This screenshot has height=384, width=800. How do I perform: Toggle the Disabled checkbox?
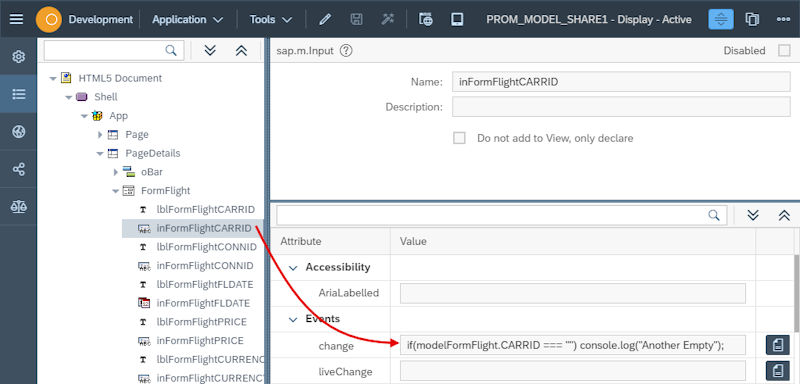pyautogui.click(x=784, y=50)
